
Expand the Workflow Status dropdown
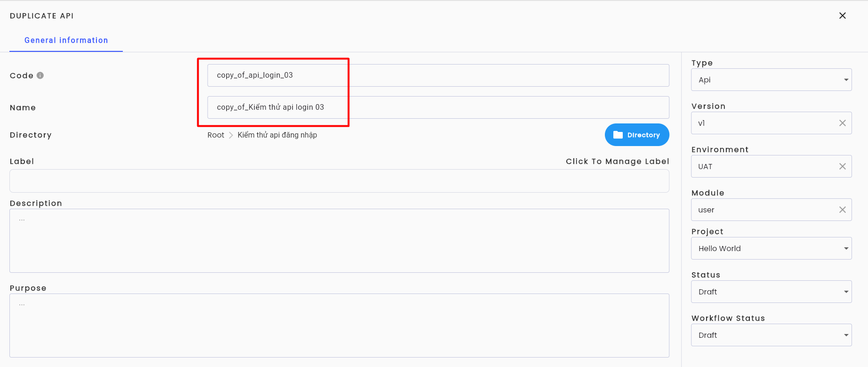pos(772,335)
